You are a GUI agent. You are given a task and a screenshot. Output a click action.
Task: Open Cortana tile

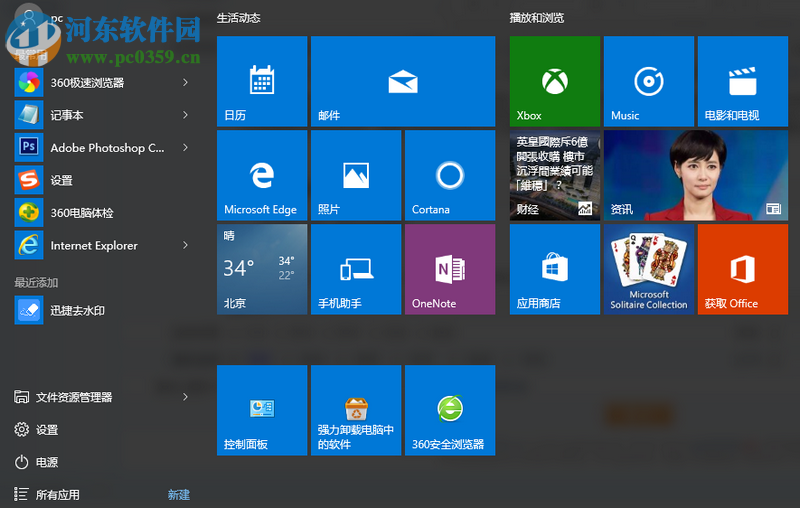pyautogui.click(x=449, y=176)
